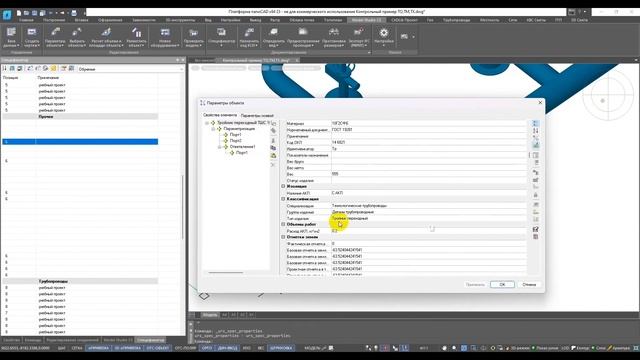The width and height of the screenshot is (640, 360).
Task: Launch Расчет объема и площади объекта tool
Action: click(106, 37)
